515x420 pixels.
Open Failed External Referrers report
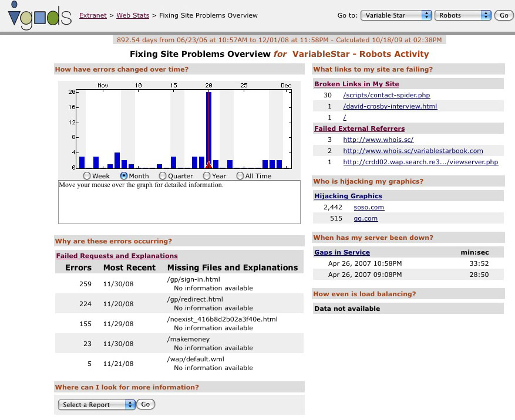click(x=359, y=128)
